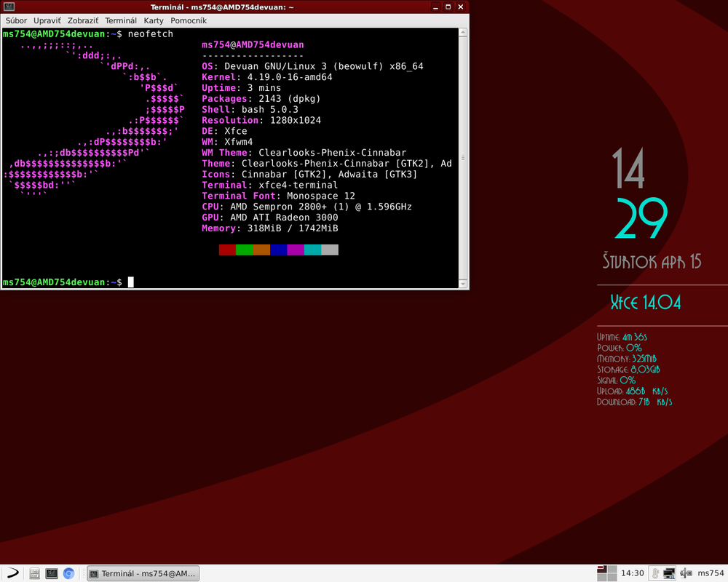Click the 'Packages: 2143 (dpkg)' line
The image size is (728, 582).
[261, 98]
